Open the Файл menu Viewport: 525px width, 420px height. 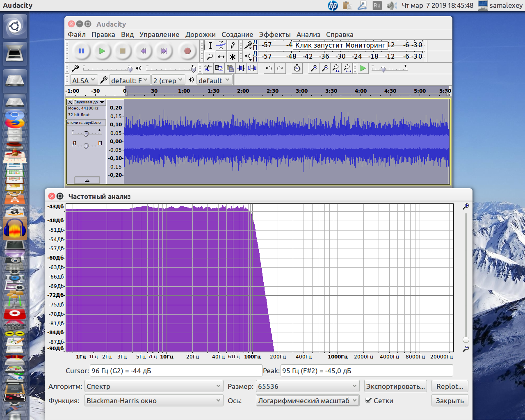(x=77, y=34)
